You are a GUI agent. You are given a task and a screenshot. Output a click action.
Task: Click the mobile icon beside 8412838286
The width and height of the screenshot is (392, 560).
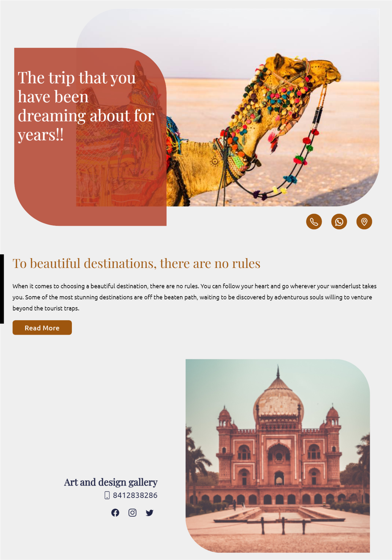pyautogui.click(x=107, y=495)
